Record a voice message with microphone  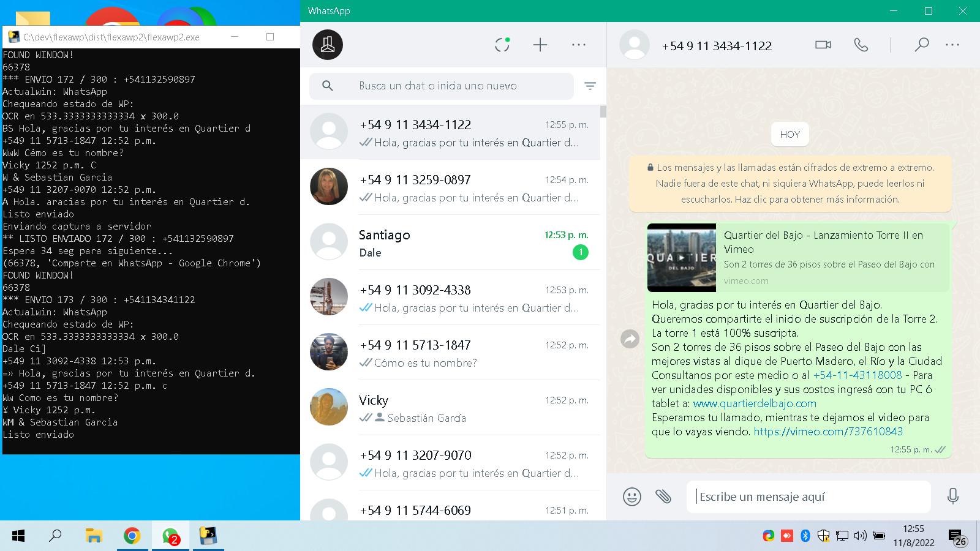[x=953, y=496]
